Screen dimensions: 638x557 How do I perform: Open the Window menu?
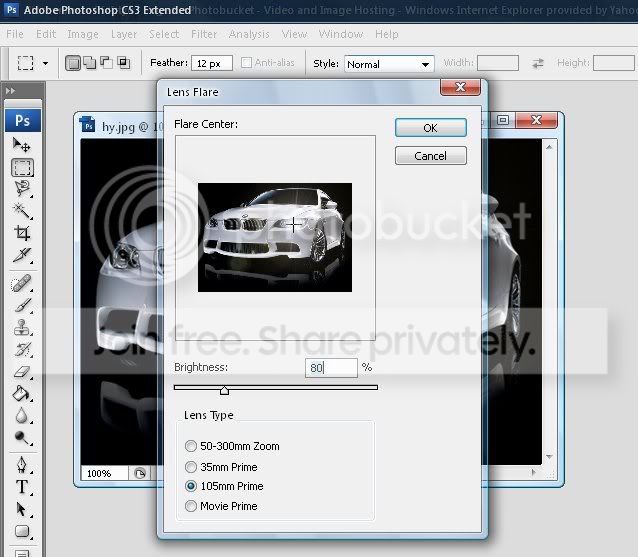click(x=341, y=34)
